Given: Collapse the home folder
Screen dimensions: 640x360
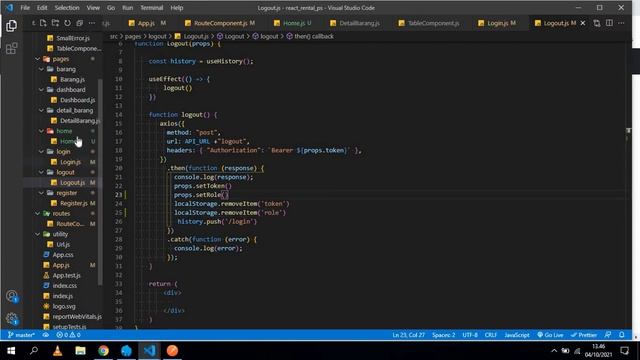Looking at the screenshot, I should [x=64, y=131].
